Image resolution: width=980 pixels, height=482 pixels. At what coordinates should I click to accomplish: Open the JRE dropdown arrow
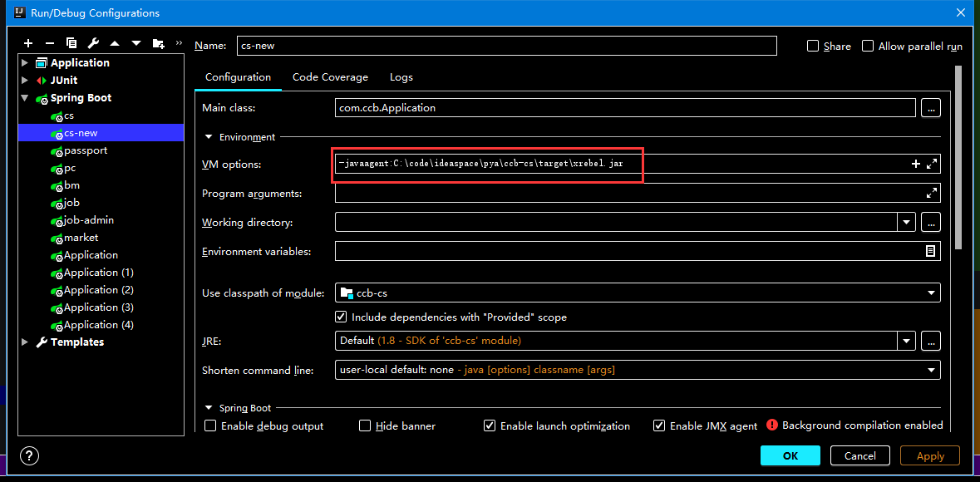(x=907, y=342)
